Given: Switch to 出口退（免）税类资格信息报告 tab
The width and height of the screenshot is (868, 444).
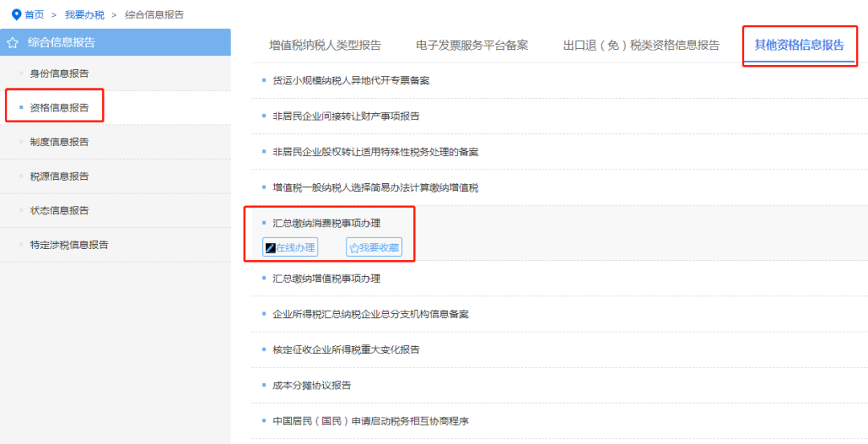Looking at the screenshot, I should click(641, 45).
